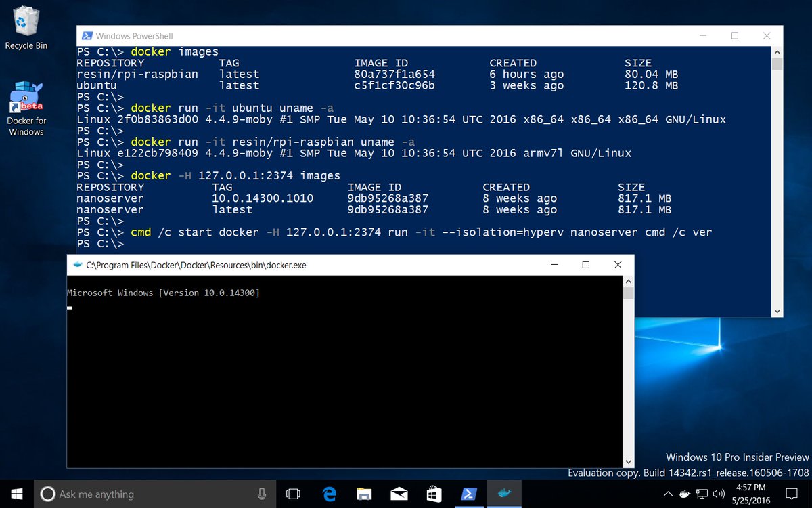
Task: Launch Microsoft Edge from the taskbar
Action: [330, 494]
